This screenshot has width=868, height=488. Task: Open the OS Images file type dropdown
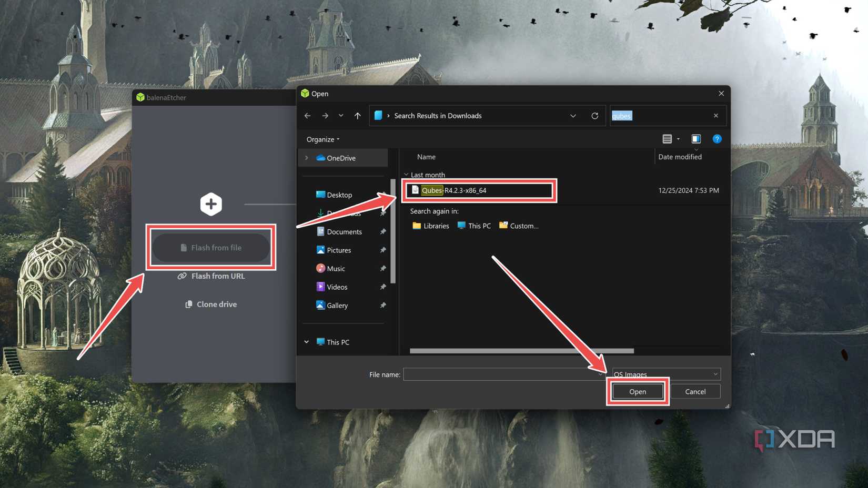[666, 374]
